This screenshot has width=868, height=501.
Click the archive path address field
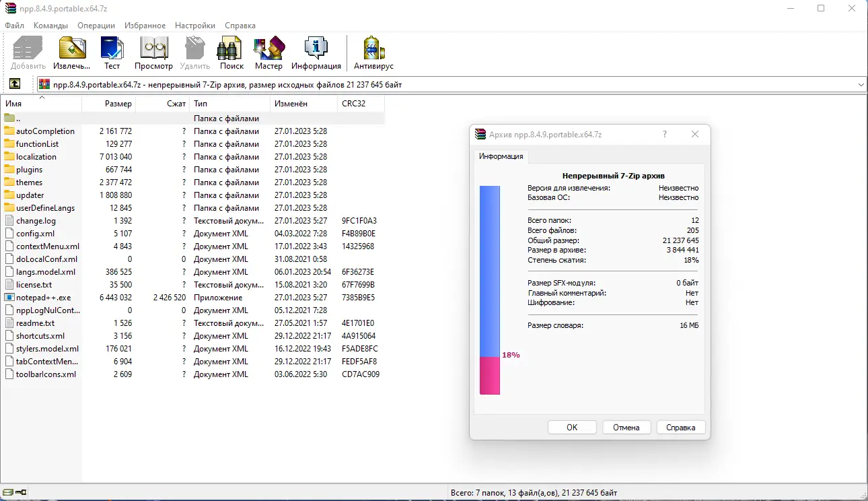[x=451, y=85]
